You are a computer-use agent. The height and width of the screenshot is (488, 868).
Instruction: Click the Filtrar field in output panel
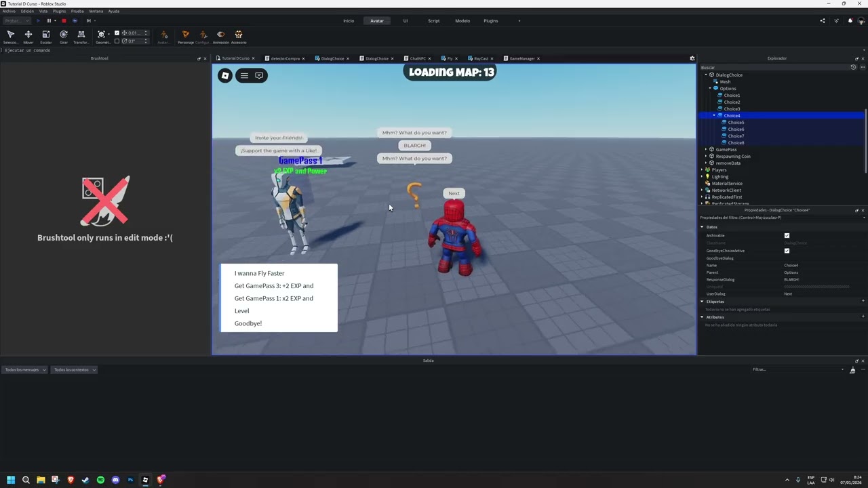tap(797, 369)
